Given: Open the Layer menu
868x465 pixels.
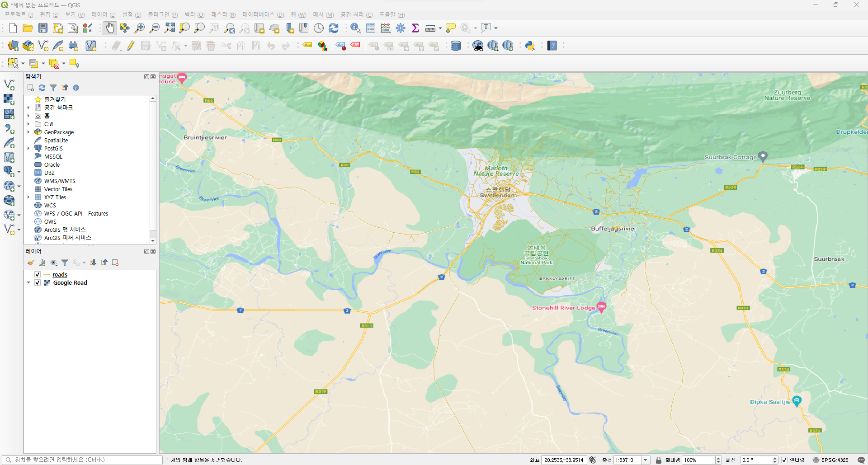Looking at the screenshot, I should (x=104, y=15).
